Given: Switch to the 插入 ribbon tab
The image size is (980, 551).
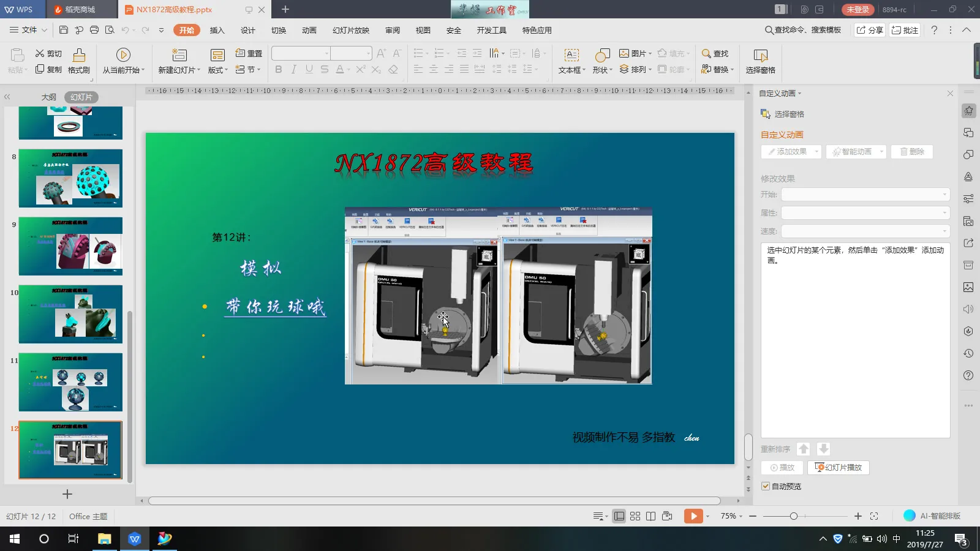Looking at the screenshot, I should coord(217,29).
